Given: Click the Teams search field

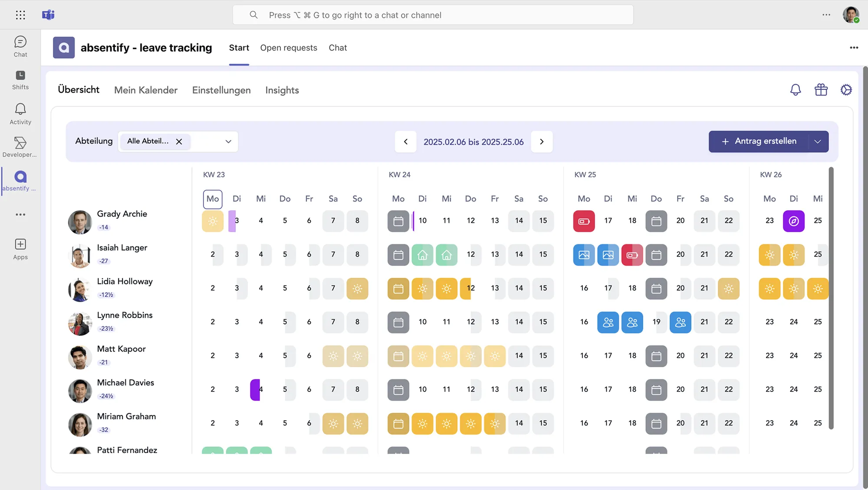Looking at the screenshot, I should pos(433,15).
